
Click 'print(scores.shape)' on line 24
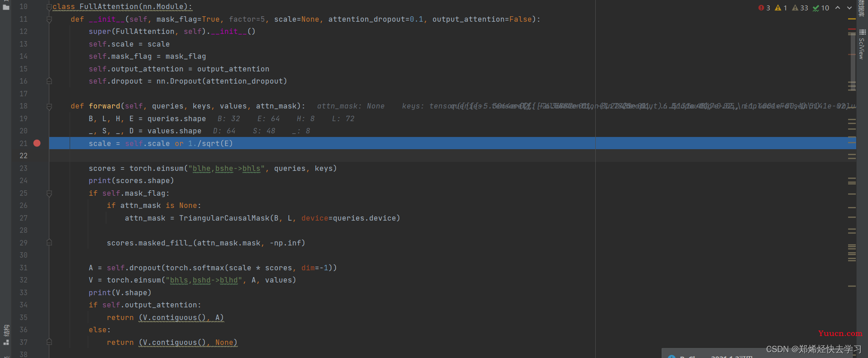tap(132, 181)
